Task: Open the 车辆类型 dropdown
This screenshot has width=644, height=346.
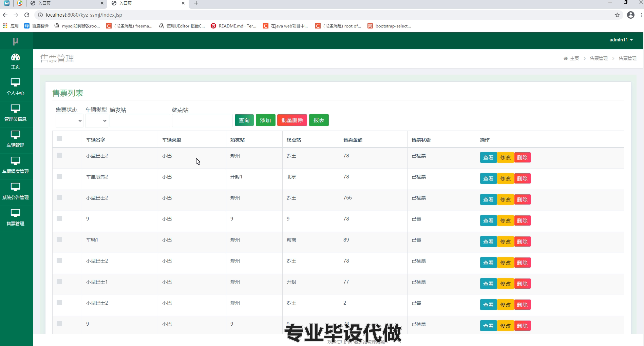Action: [x=97, y=121]
